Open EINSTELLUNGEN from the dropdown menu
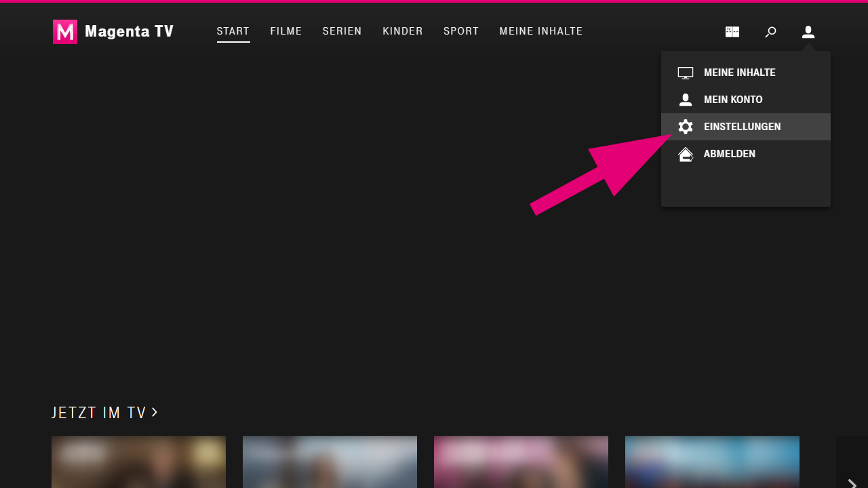Image resolution: width=868 pixels, height=488 pixels. (x=743, y=127)
